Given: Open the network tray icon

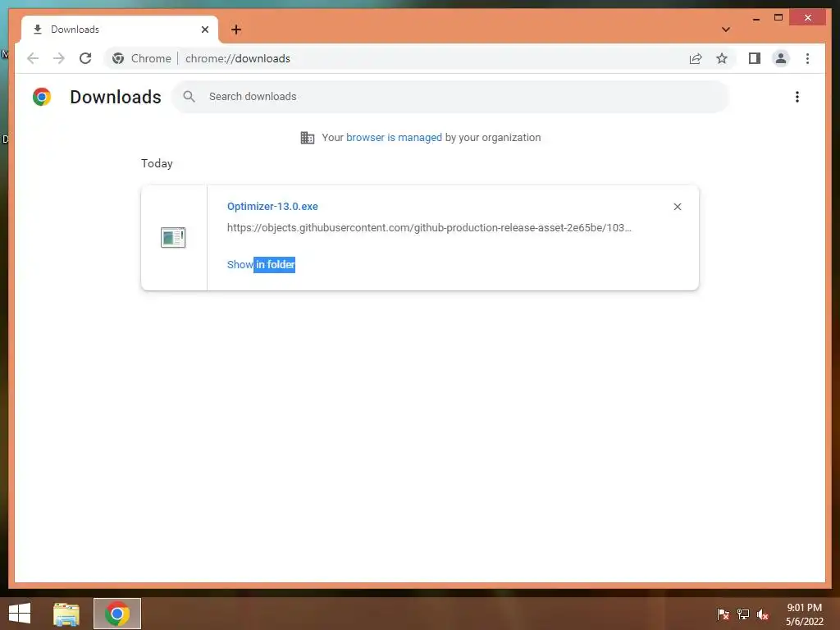Looking at the screenshot, I should click(743, 614).
